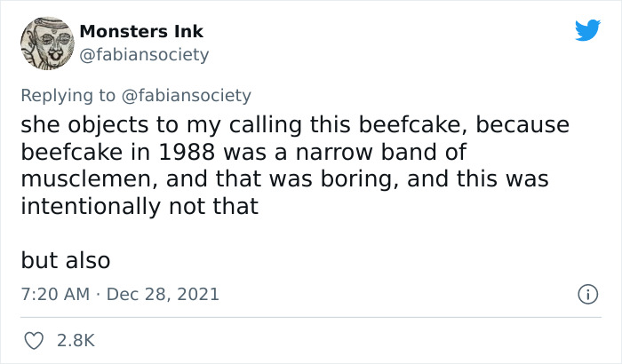Click the 2.8K likes count
Image resolution: width=622 pixels, height=364 pixels.
(x=76, y=340)
